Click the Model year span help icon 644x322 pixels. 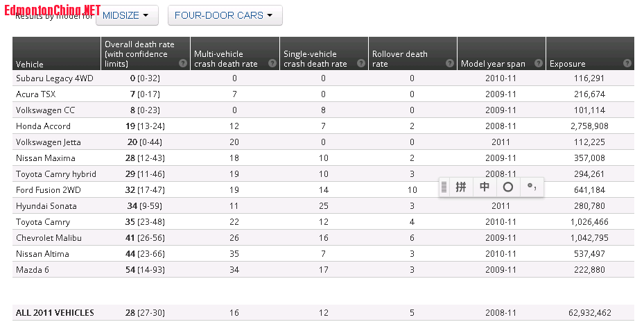tap(538, 63)
